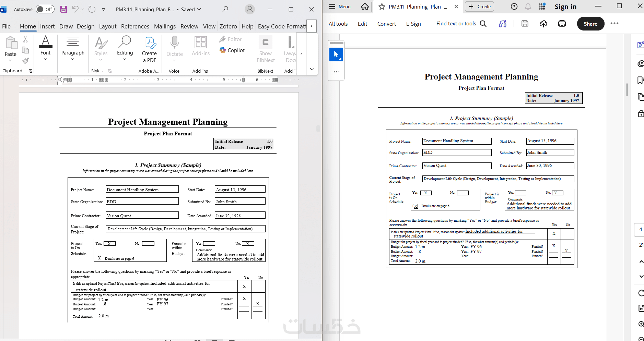
Task: Launch Copilot from the Word ribbon
Action: [232, 50]
